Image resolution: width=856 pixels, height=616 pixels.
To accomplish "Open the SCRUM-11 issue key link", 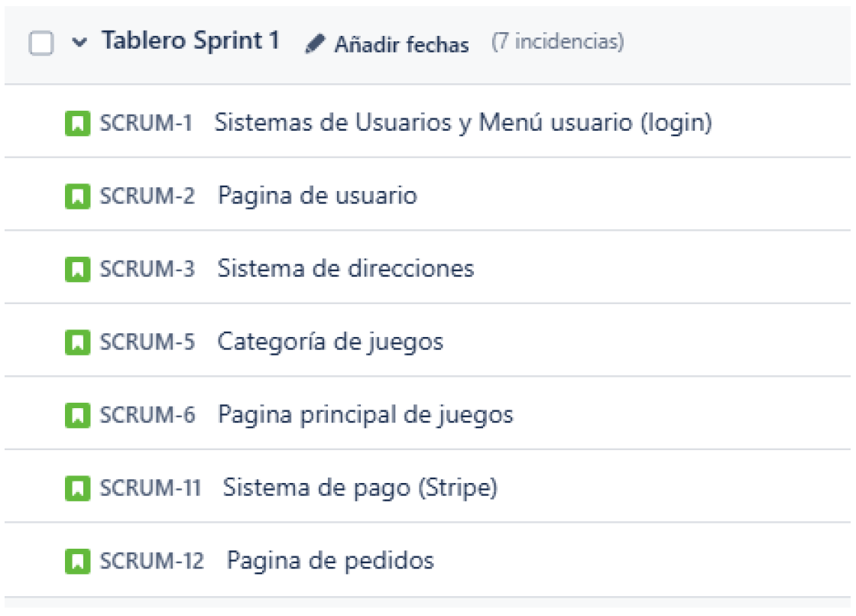I will (150, 488).
